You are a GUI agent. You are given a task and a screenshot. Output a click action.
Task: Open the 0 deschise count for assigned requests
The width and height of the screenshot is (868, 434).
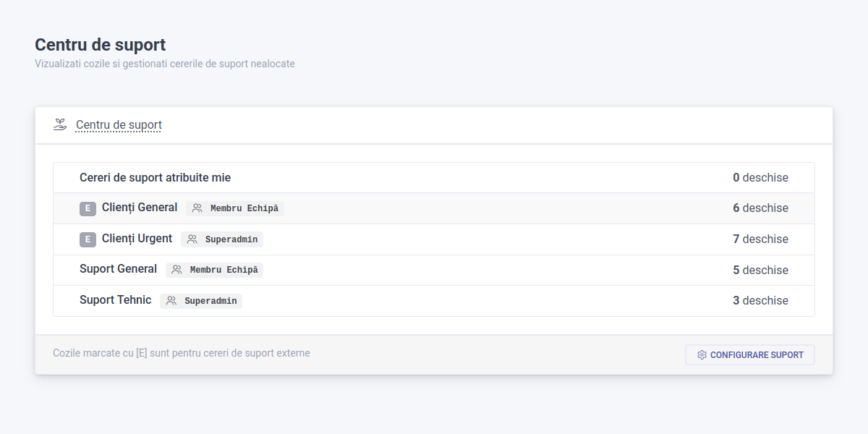[759, 177]
